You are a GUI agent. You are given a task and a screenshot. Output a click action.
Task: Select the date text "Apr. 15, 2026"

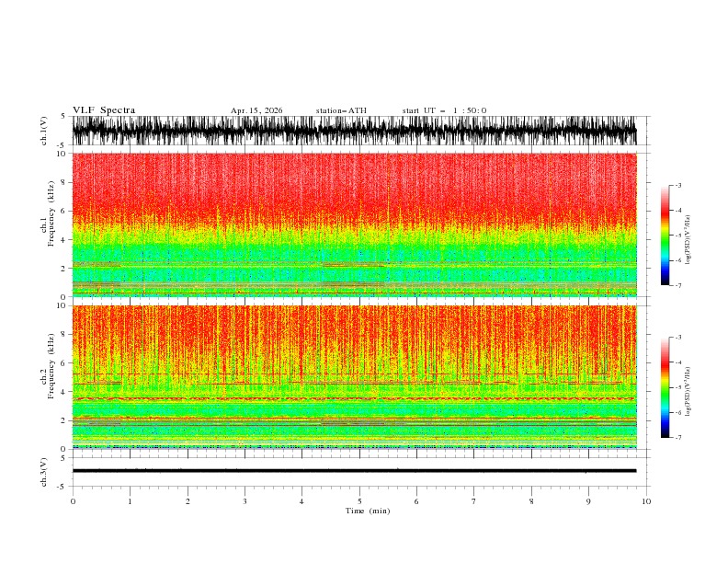pyautogui.click(x=256, y=110)
